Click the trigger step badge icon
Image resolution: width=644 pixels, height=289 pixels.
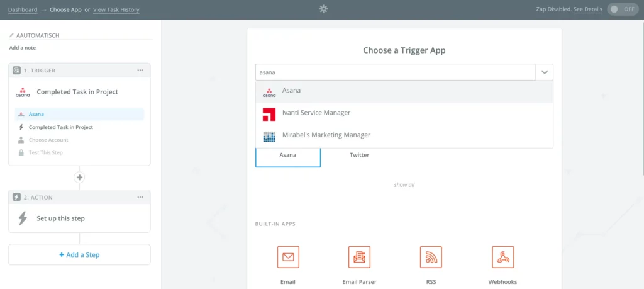click(16, 71)
